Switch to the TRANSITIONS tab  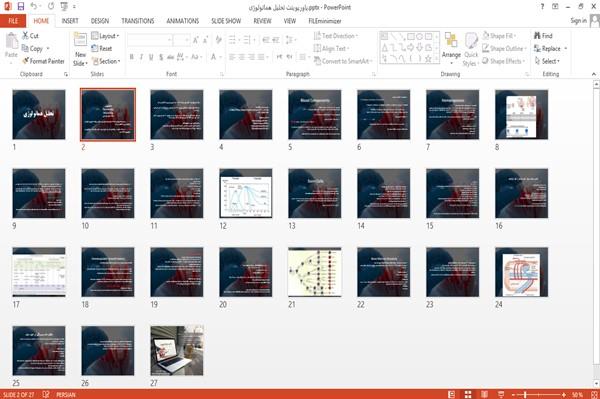click(x=138, y=21)
